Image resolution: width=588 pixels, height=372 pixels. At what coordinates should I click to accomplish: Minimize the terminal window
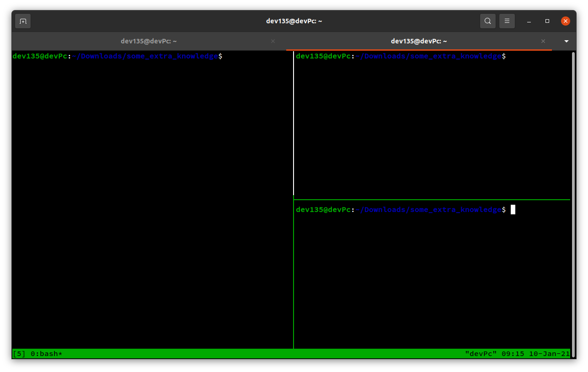tap(529, 21)
